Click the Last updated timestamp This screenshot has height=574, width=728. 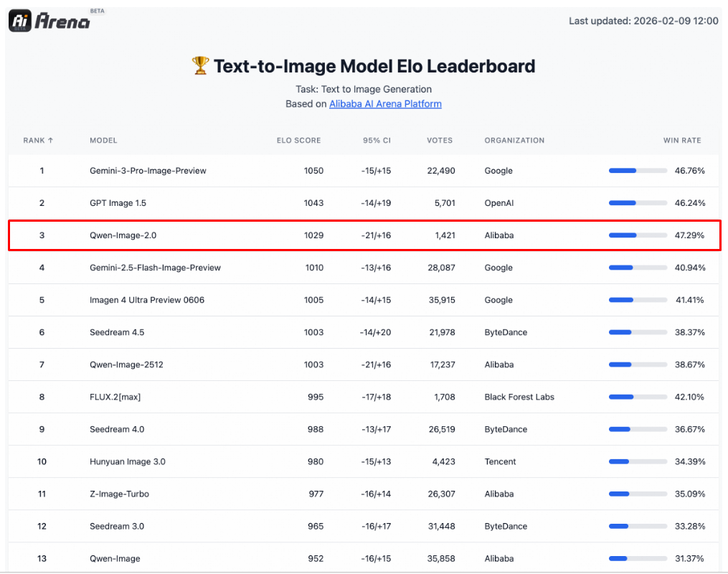[x=643, y=21]
